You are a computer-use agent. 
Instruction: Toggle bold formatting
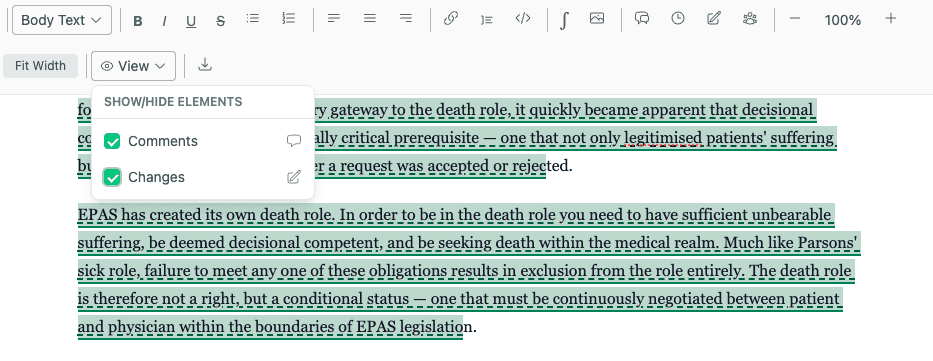[x=138, y=21]
